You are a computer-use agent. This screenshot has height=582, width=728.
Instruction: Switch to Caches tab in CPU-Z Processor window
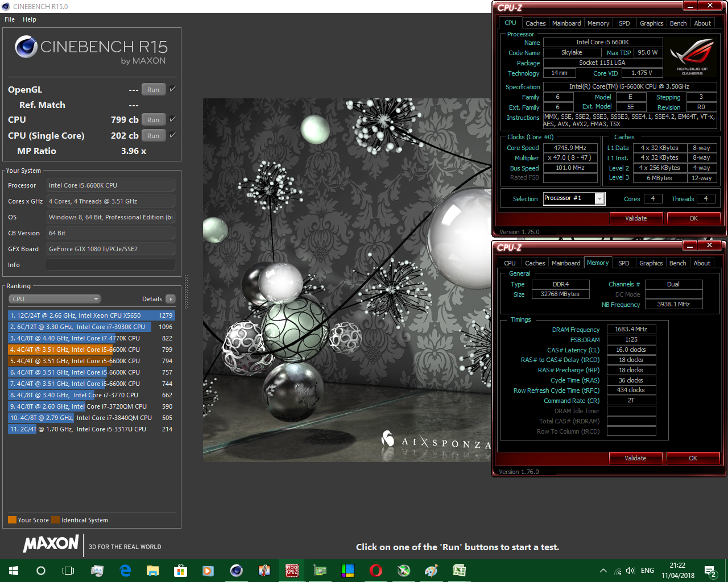tap(535, 23)
